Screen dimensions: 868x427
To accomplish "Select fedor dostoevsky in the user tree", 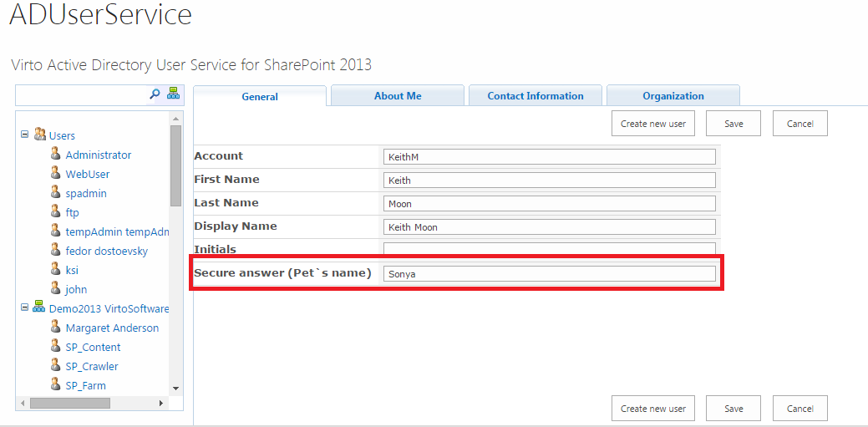I will pos(106,251).
